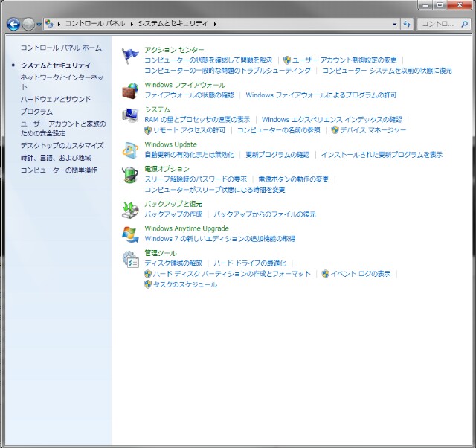The width and height of the screenshot is (476, 448).
Task: Open コントロール パネル ホーム in sidebar
Action: point(61,48)
